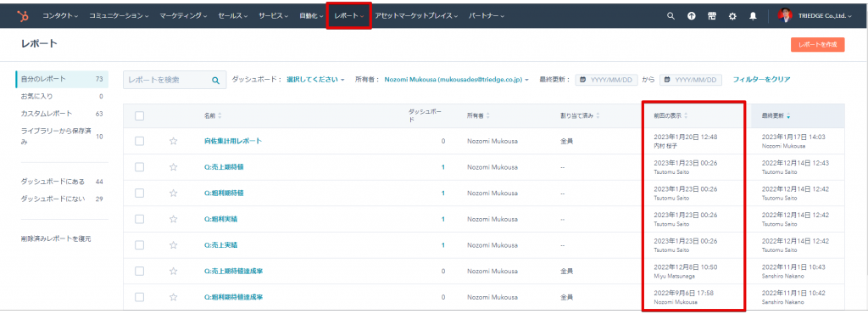Open the レポート menu in navigation
Viewport: 868px width, 314px height.
(x=348, y=16)
